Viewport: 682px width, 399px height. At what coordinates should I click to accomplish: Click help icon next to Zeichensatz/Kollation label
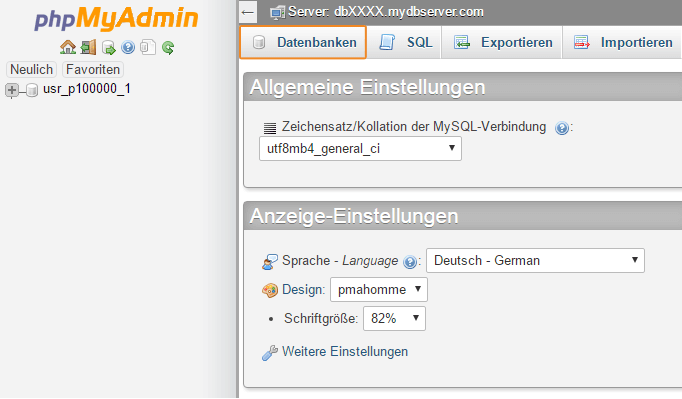(x=562, y=128)
